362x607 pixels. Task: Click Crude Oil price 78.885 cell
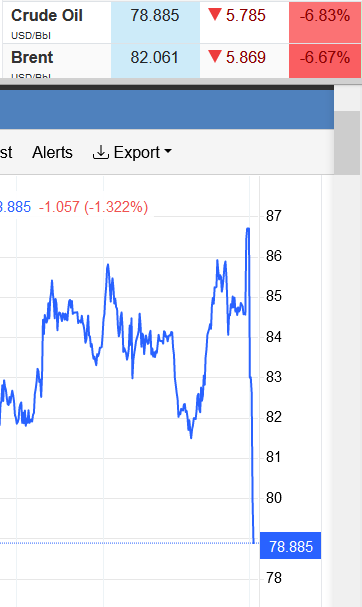tap(155, 22)
